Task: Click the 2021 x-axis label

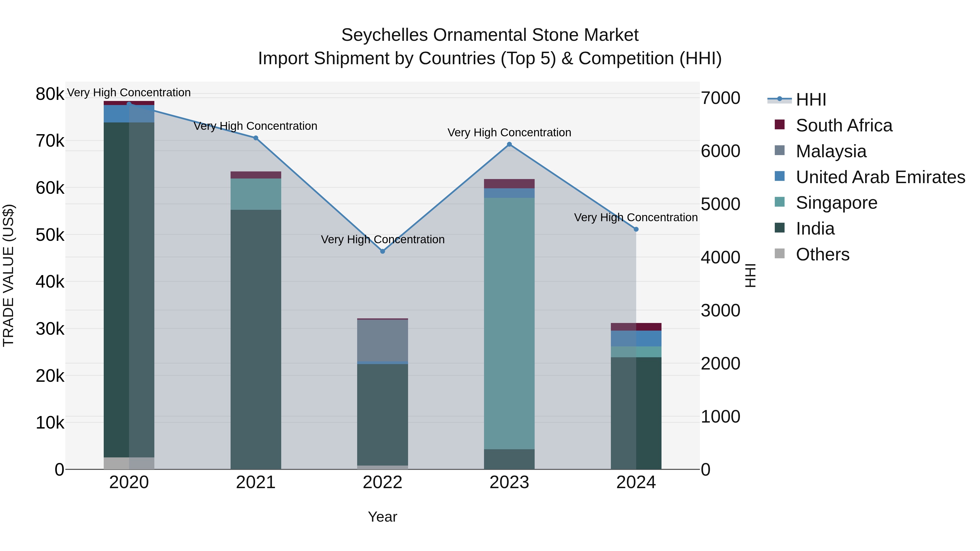Action: tap(256, 482)
